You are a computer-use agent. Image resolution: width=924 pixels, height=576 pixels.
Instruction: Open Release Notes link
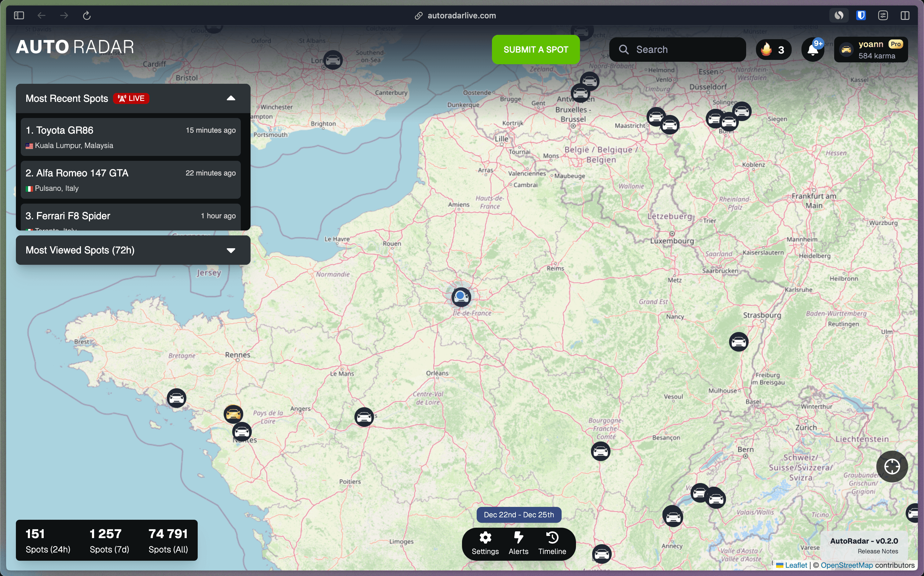coord(878,551)
